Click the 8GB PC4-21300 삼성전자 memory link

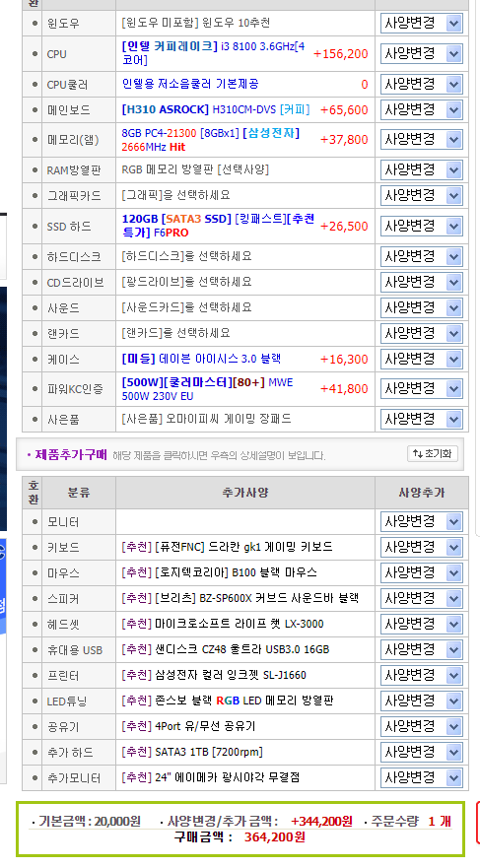210,140
